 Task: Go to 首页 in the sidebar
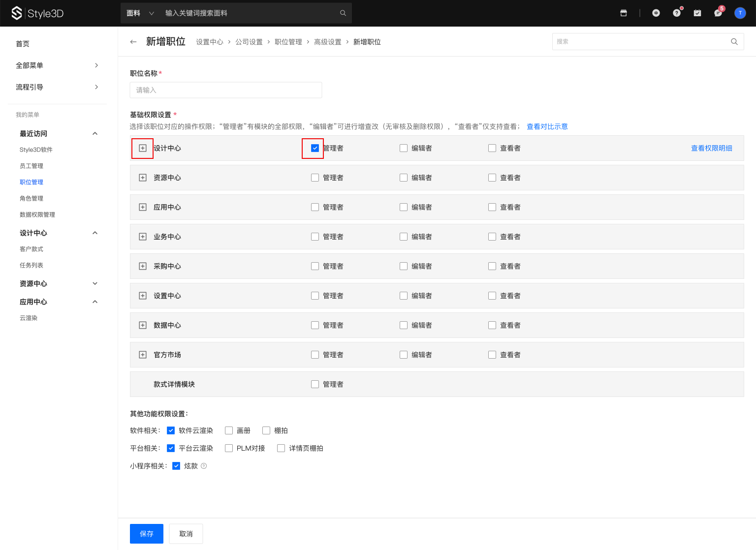pos(23,44)
